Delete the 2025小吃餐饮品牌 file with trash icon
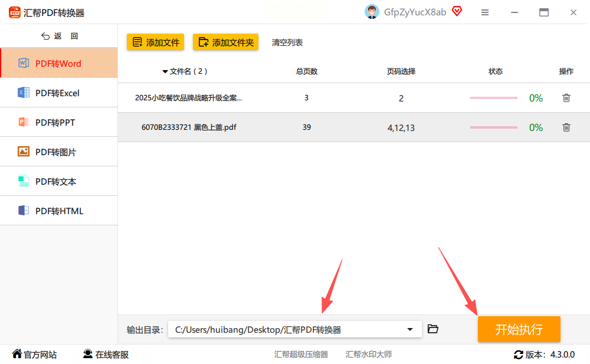Screen dimensions: 590x364 click(566, 98)
